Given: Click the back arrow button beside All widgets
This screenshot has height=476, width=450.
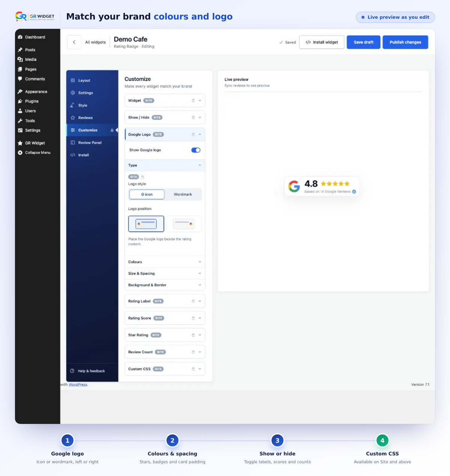Looking at the screenshot, I should point(74,42).
